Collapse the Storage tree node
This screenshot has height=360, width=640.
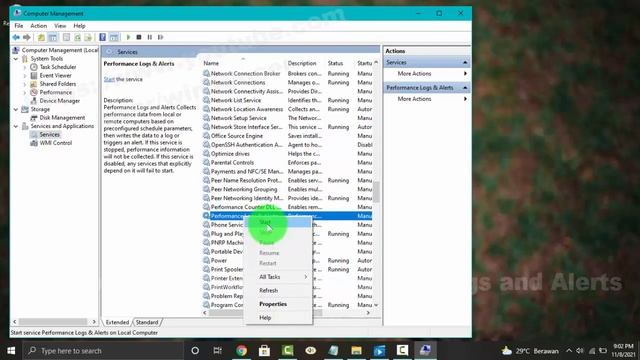(16, 109)
